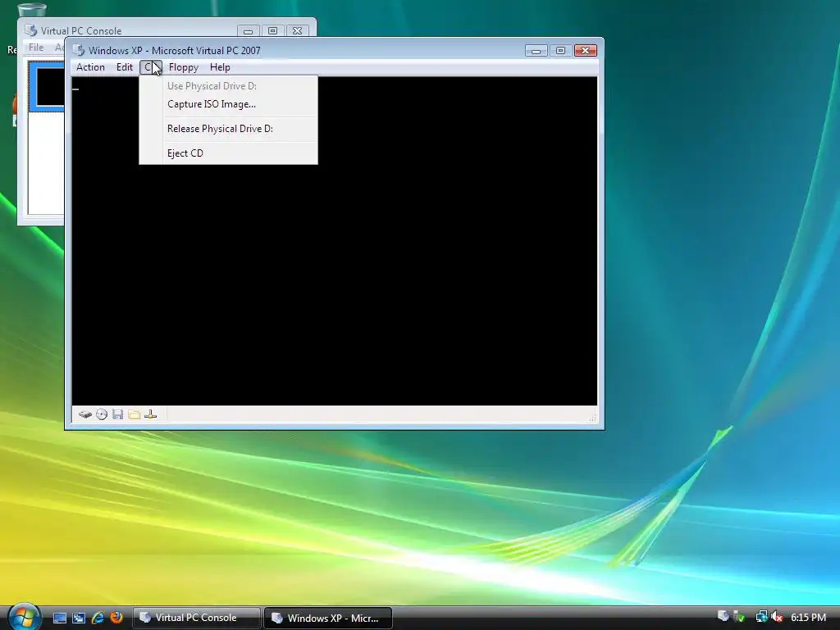Click the shared folder status icon
The height and width of the screenshot is (630, 840).
(x=134, y=414)
